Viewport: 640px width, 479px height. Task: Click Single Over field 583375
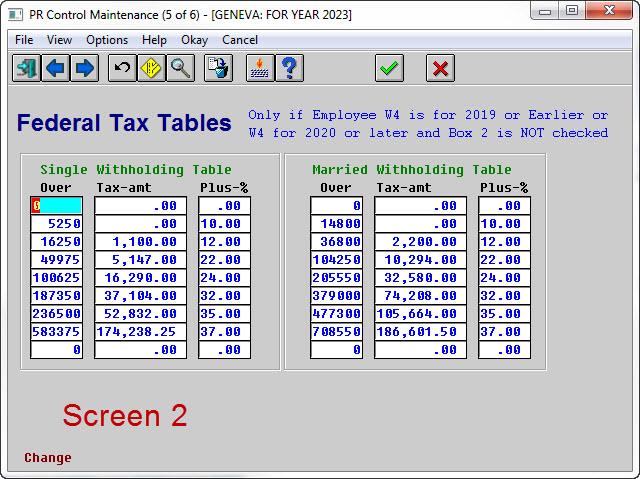(56, 331)
